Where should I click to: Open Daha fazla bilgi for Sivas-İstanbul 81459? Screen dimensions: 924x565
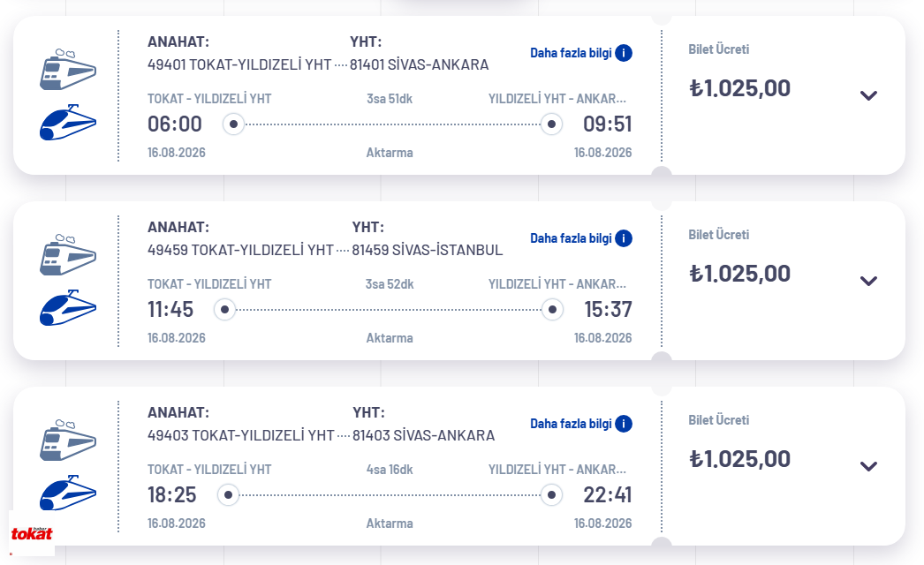click(x=571, y=238)
